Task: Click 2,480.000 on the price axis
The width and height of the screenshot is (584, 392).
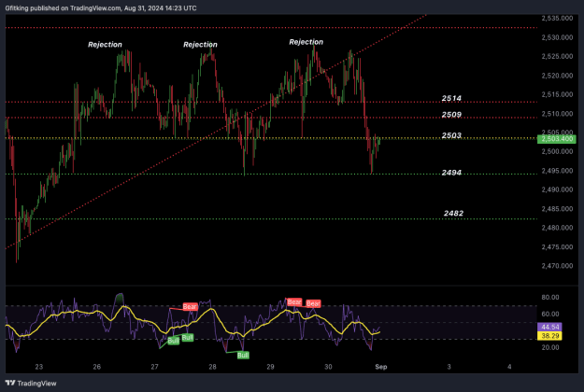Action: tap(557, 228)
